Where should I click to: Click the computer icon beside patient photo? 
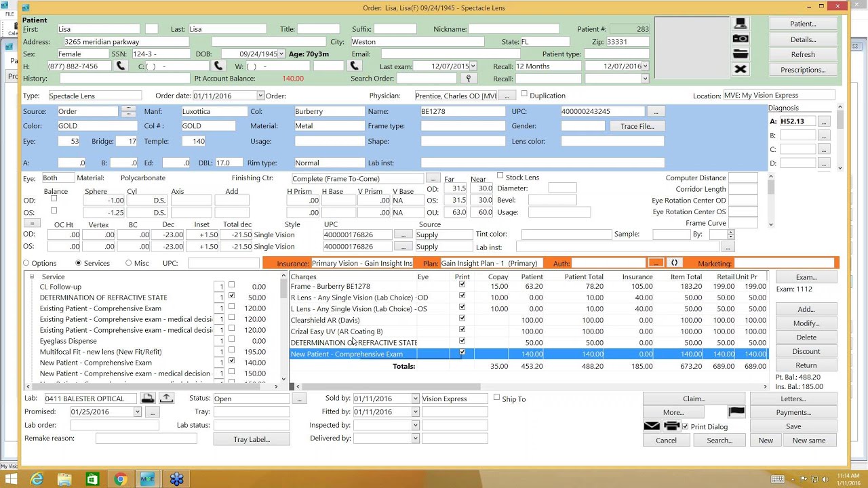pyautogui.click(x=741, y=24)
